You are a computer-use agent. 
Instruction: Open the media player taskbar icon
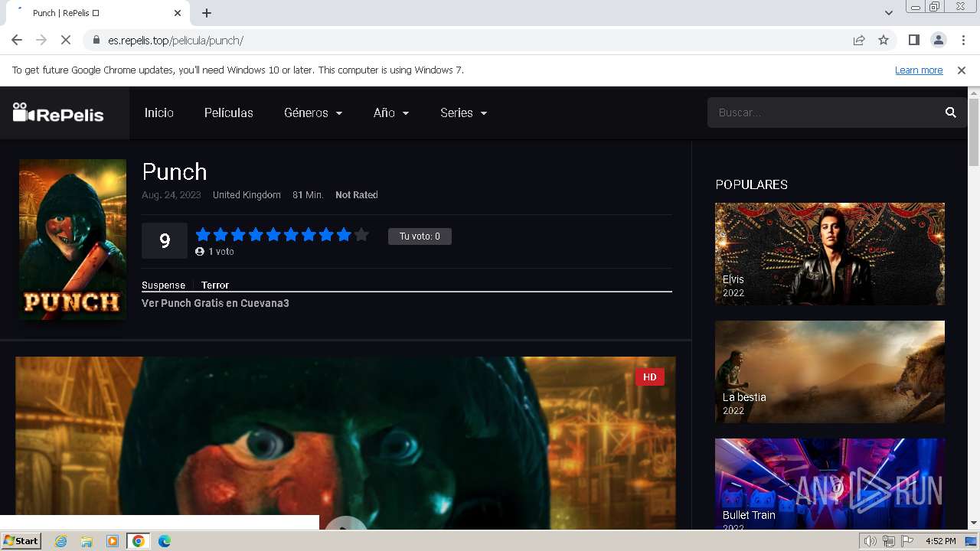[113, 541]
